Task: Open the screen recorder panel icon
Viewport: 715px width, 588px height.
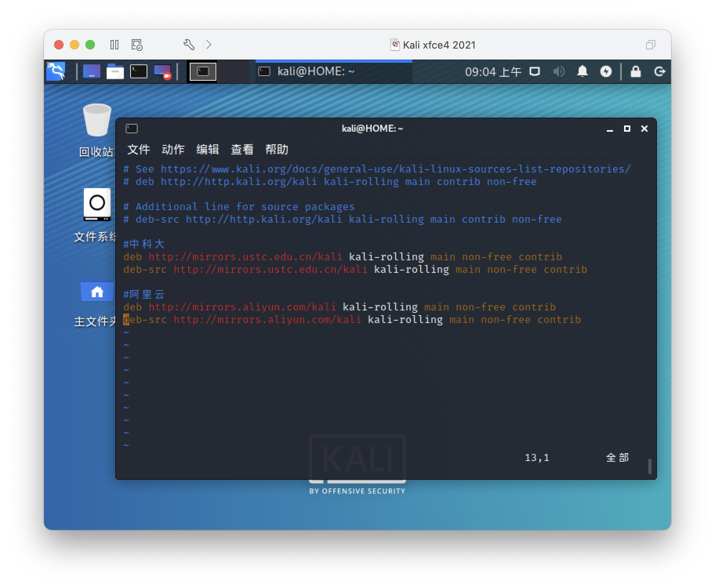Action: coord(163,72)
